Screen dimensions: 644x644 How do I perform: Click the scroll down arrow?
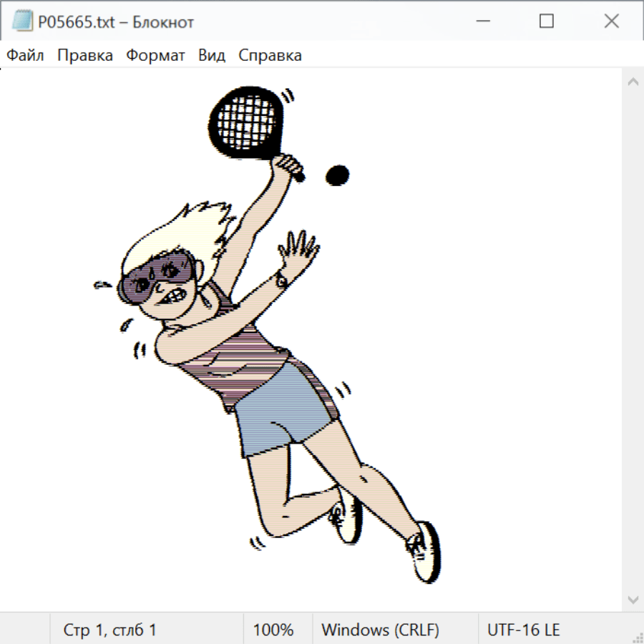point(633,598)
